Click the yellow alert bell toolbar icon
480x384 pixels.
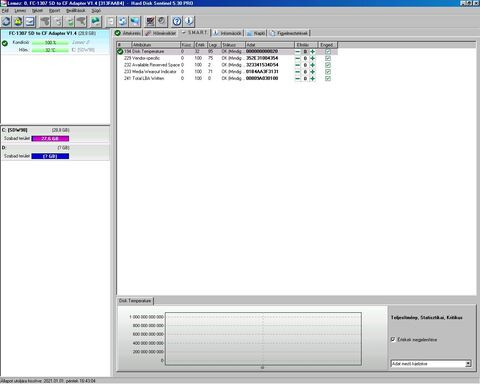coord(18,22)
